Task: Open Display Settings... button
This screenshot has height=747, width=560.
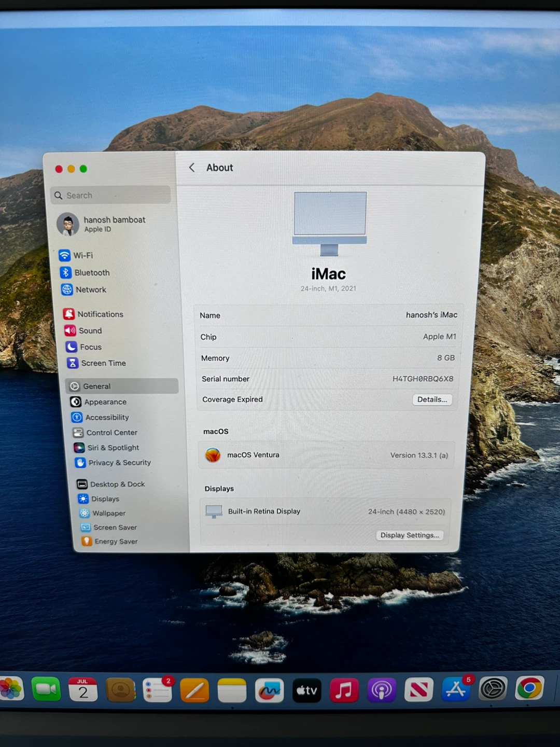Action: pyautogui.click(x=409, y=535)
